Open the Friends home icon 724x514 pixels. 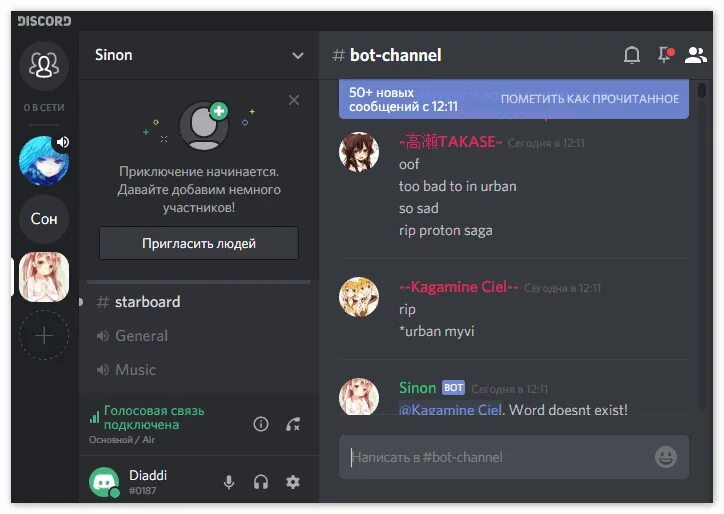tap(44, 65)
